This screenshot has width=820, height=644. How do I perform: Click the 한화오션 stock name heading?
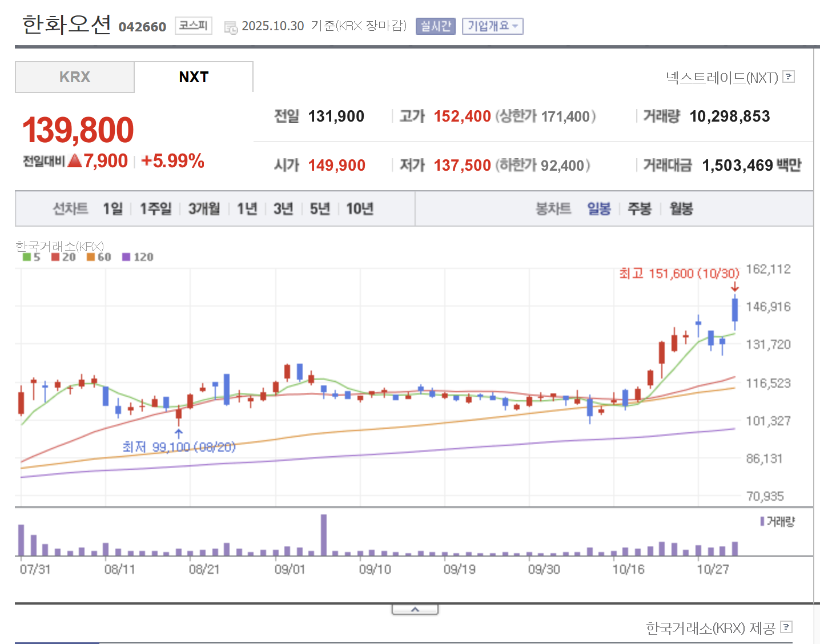[x=66, y=25]
